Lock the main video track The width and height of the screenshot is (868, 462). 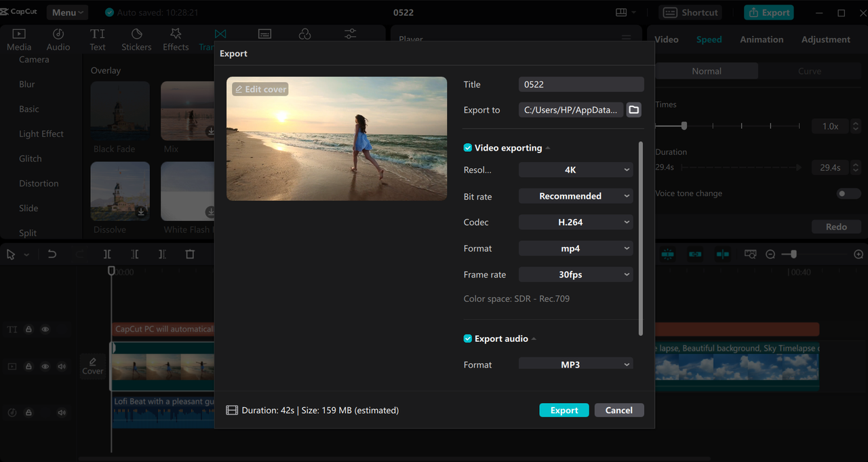(28, 366)
